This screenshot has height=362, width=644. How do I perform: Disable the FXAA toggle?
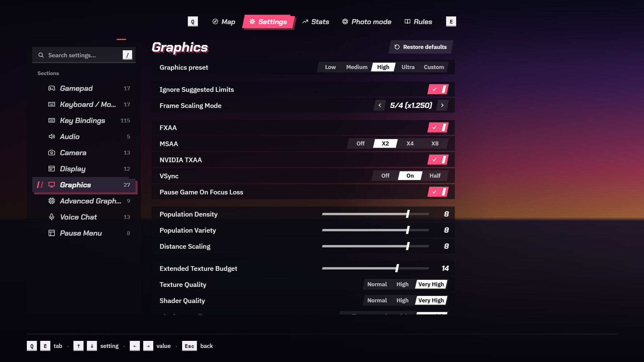pyautogui.click(x=438, y=127)
